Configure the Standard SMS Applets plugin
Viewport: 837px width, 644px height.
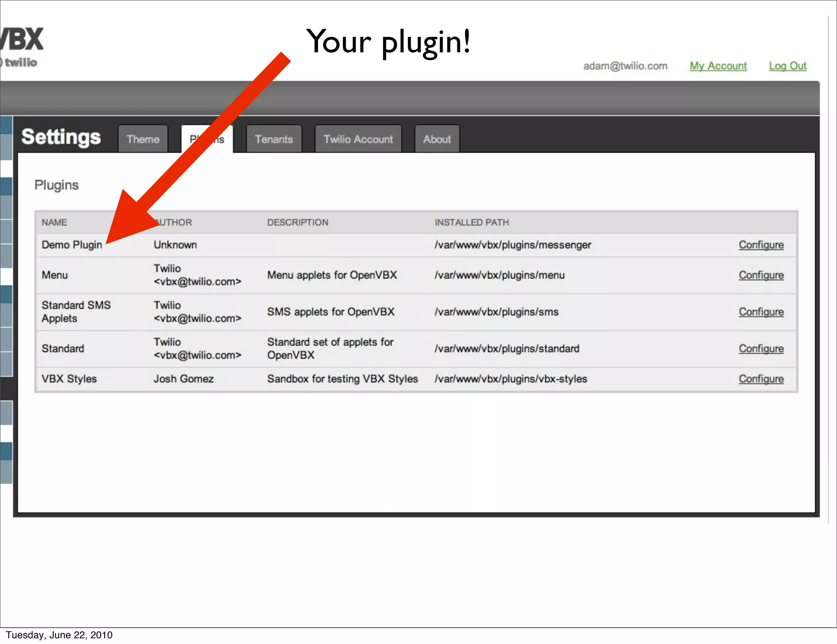tap(761, 312)
